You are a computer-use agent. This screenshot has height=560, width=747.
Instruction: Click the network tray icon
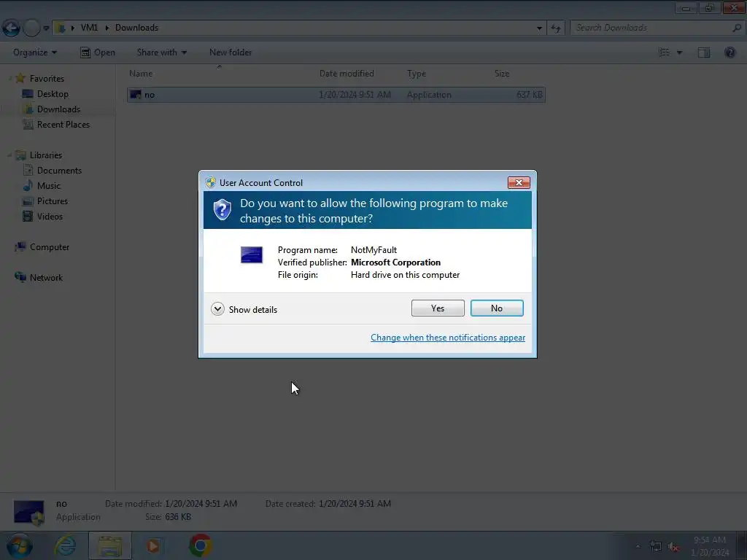[656, 547]
